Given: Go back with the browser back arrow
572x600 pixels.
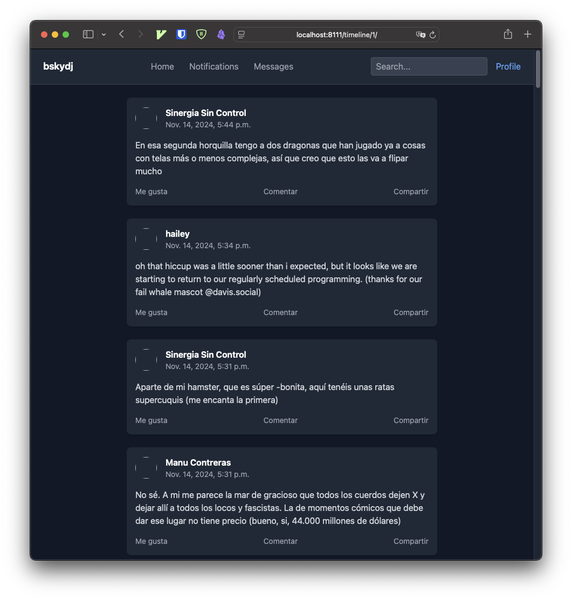Looking at the screenshot, I should pyautogui.click(x=122, y=34).
